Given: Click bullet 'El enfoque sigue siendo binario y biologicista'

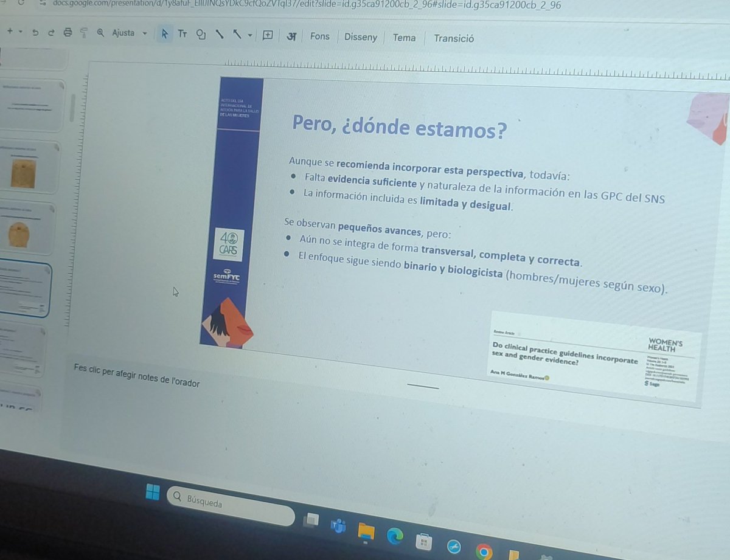Looking at the screenshot, I should [x=484, y=273].
